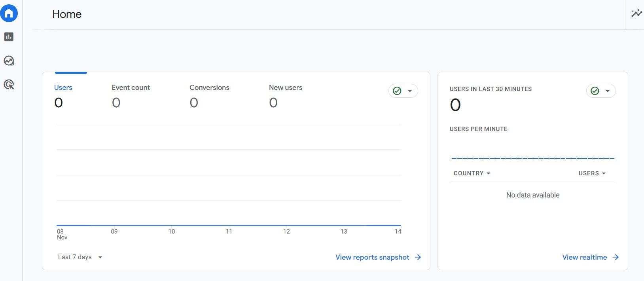Open View realtime link
Screen dimensions: 644x281
click(585, 257)
